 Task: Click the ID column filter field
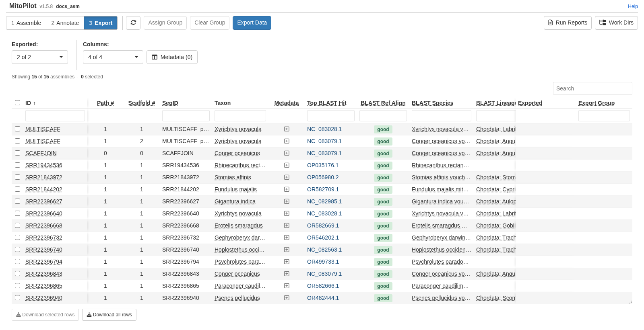(55, 116)
